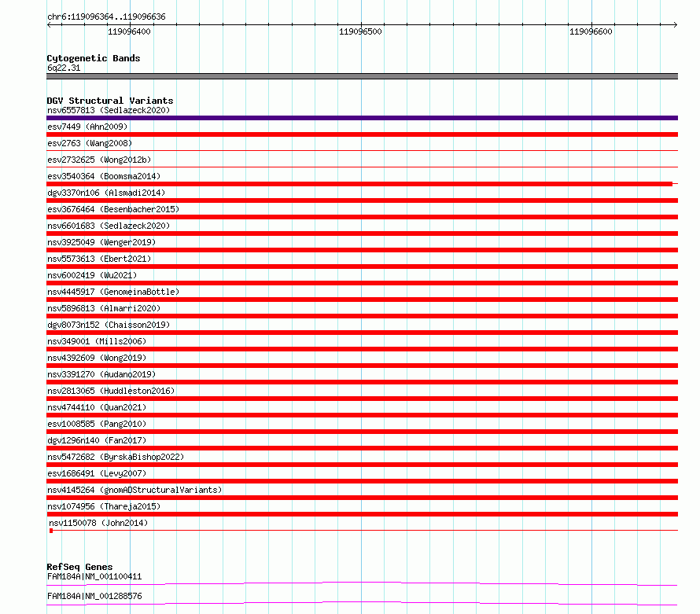This screenshot has width=700, height=614.
Task: Click the magenta FAM184A NM_001288576 transcript line
Action: click(x=362, y=603)
